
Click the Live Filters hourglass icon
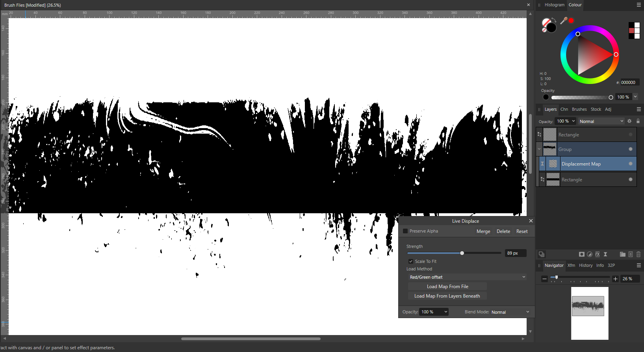click(605, 254)
